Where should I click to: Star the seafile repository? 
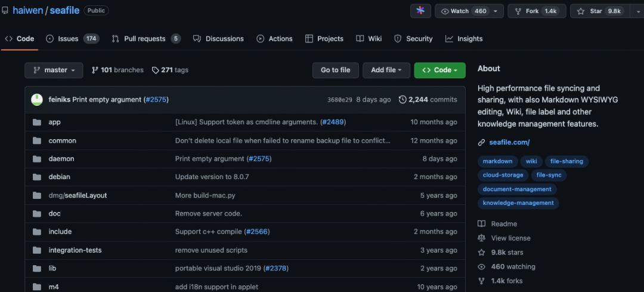(600, 11)
